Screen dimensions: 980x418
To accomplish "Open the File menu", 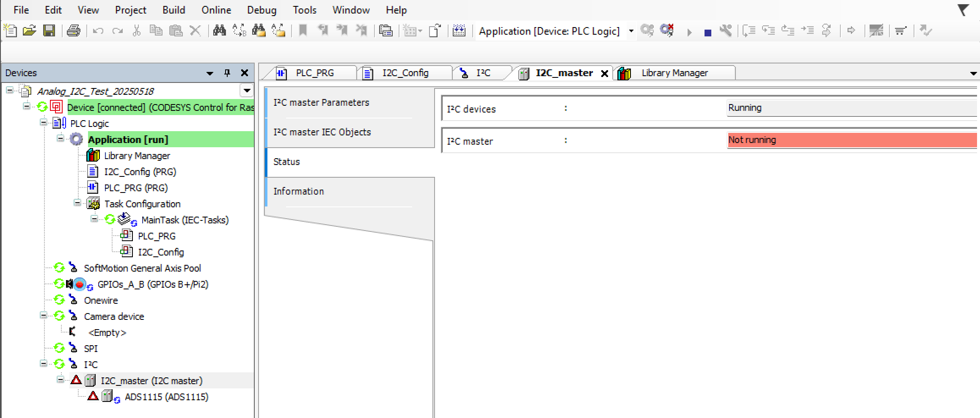I will point(21,10).
